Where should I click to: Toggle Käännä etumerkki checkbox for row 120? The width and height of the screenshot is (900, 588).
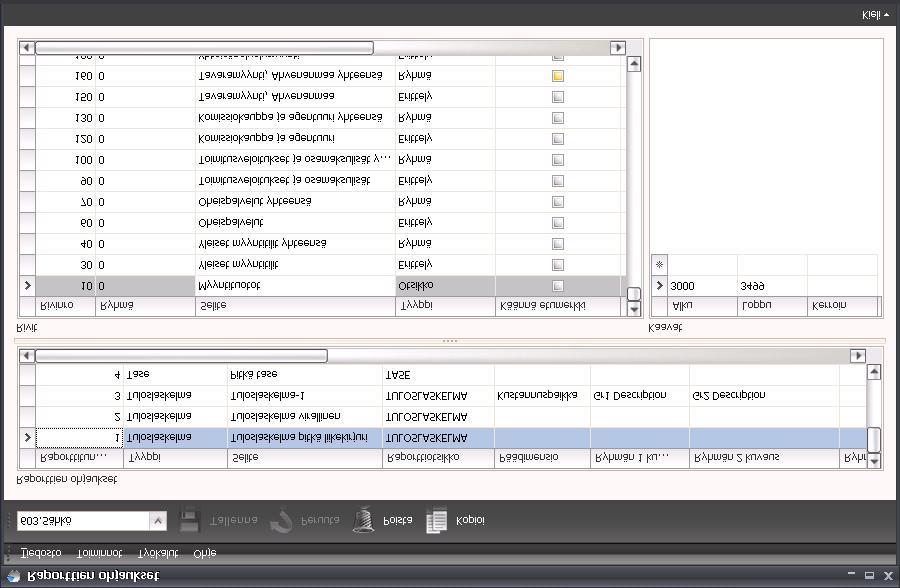pos(557,139)
